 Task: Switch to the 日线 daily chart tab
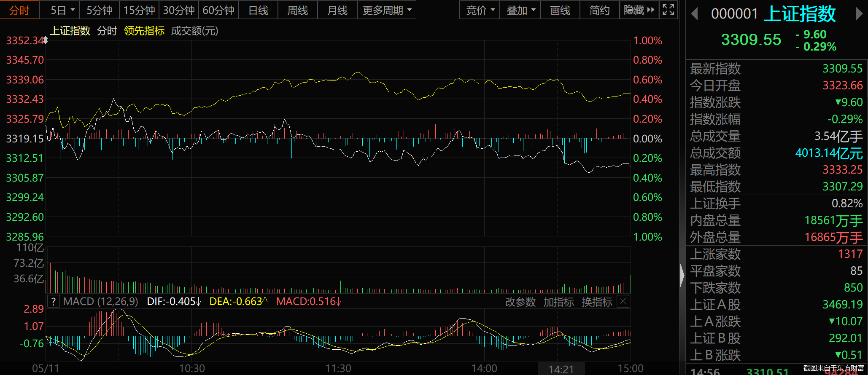258,10
